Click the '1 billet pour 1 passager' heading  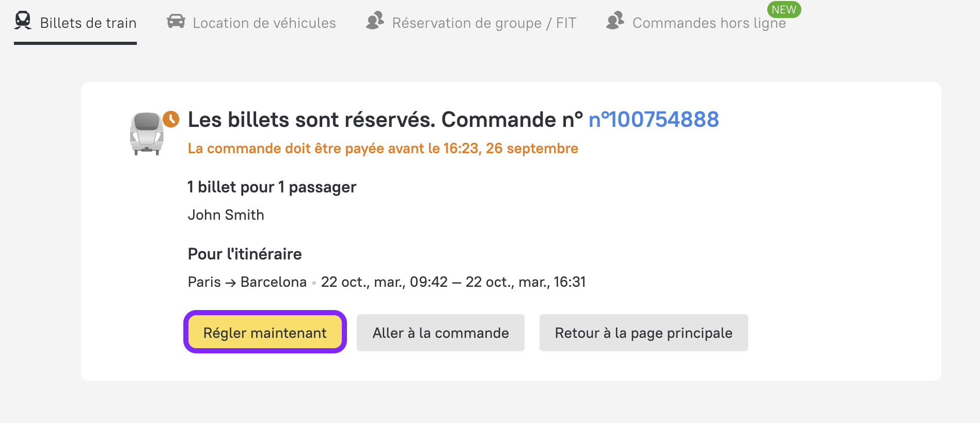(272, 187)
